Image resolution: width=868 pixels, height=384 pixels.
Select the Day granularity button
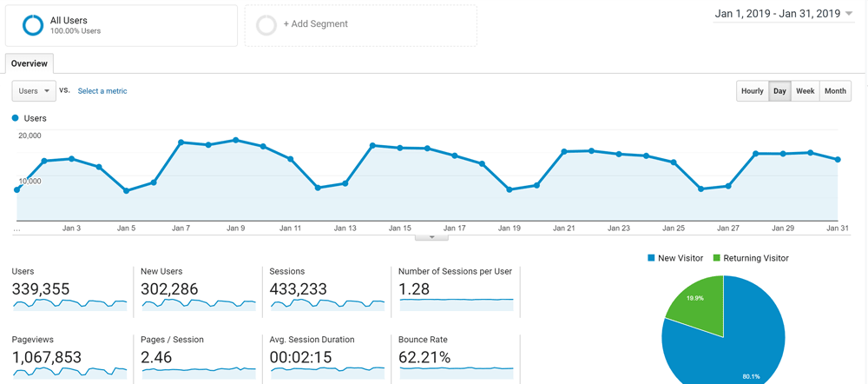click(779, 91)
